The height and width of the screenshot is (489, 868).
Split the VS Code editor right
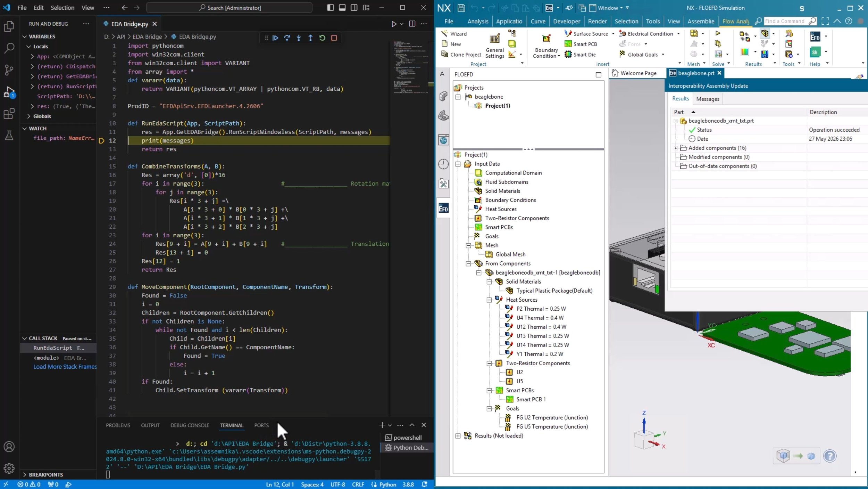[412, 24]
